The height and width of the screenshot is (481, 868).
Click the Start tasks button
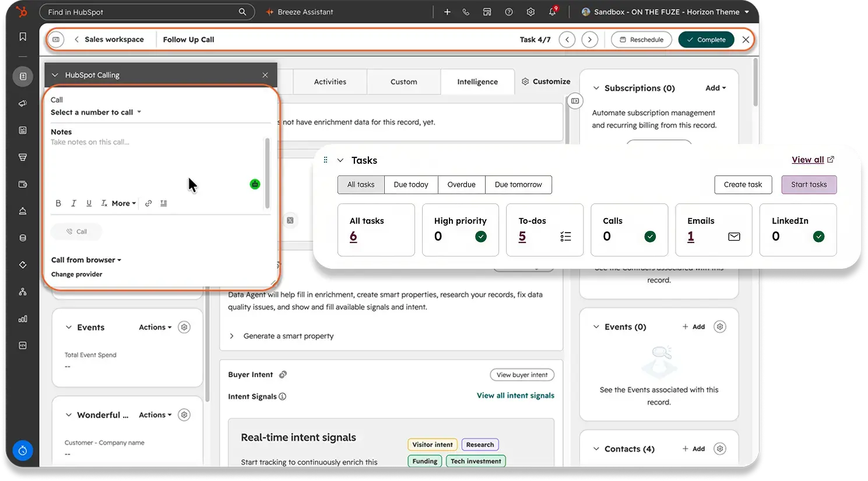[x=809, y=185]
